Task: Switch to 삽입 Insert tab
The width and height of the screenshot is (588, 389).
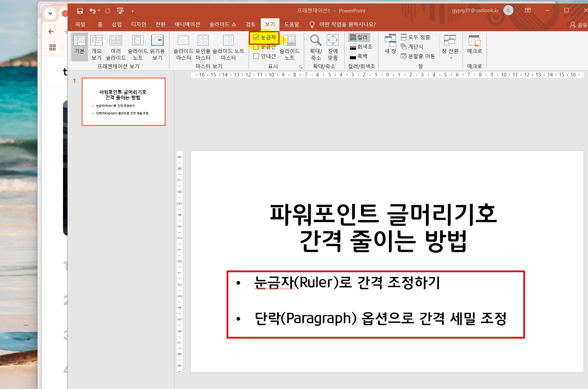Action: [117, 24]
